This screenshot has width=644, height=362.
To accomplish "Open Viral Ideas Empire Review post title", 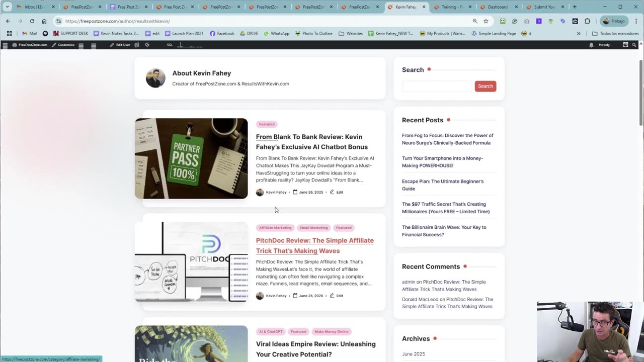I will point(316,349).
